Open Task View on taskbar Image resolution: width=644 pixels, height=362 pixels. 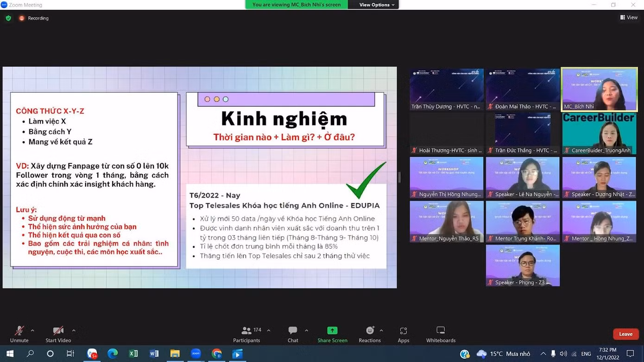pyautogui.click(x=70, y=354)
